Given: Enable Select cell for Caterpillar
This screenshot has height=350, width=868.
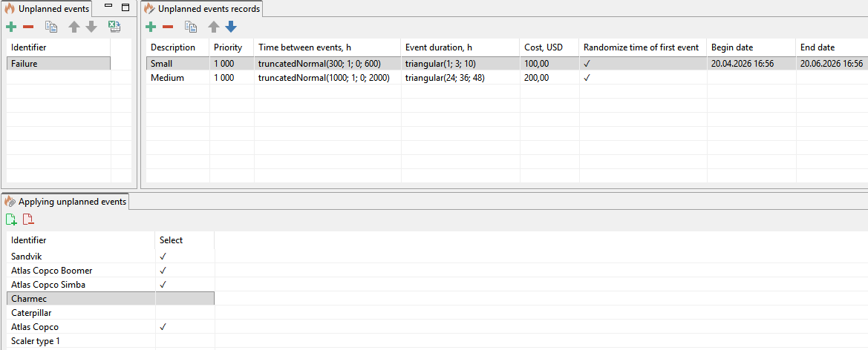Looking at the screenshot, I should tap(185, 313).
